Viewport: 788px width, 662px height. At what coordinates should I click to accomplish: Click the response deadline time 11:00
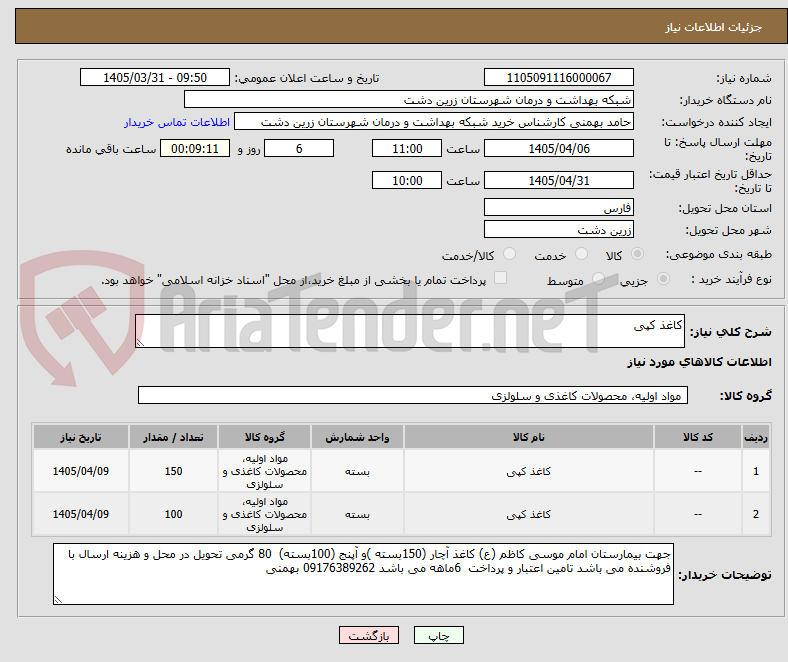click(x=407, y=148)
